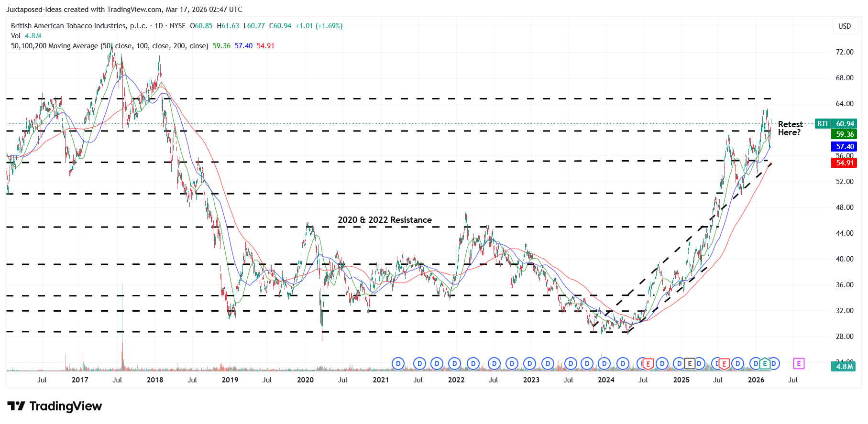Click the dividend marker above the 2025 label

tap(679, 364)
